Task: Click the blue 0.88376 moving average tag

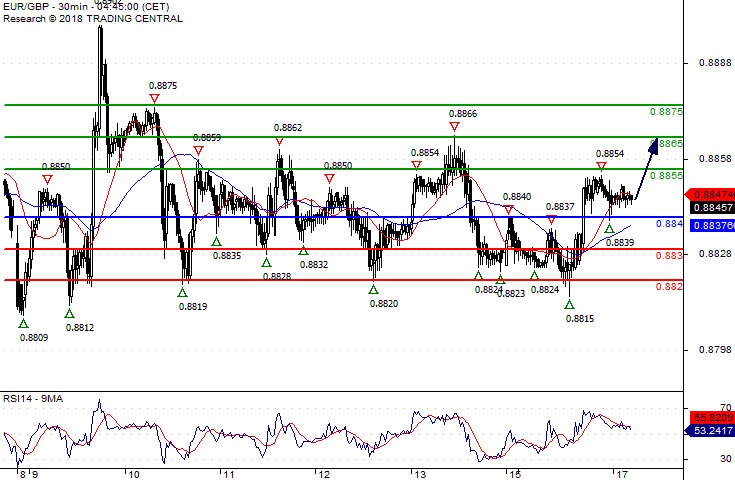Action: click(x=710, y=225)
